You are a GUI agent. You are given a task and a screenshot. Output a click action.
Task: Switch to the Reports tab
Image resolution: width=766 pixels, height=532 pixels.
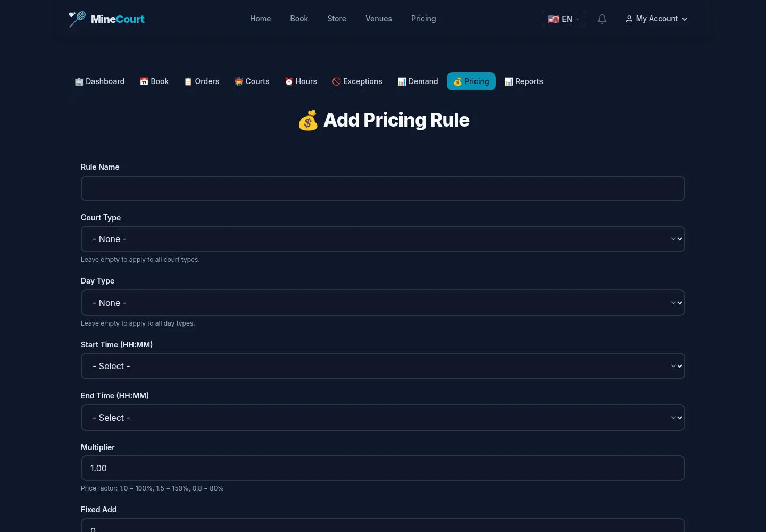pos(524,81)
